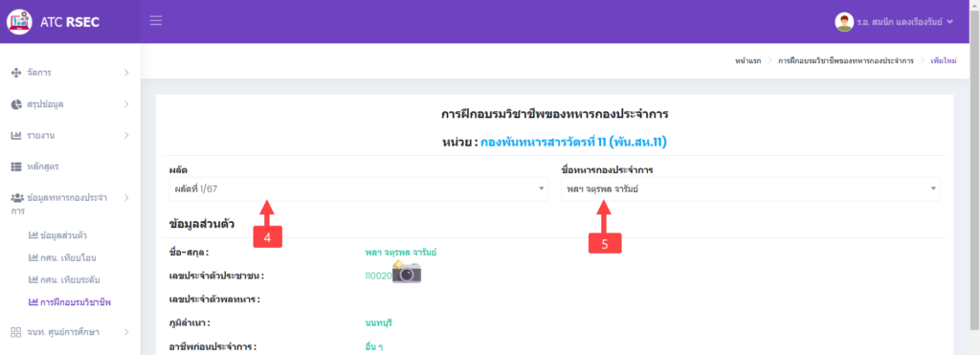The width and height of the screenshot is (980, 355).
Task: Click the จัดการ move-arrows icon
Action: (x=17, y=73)
